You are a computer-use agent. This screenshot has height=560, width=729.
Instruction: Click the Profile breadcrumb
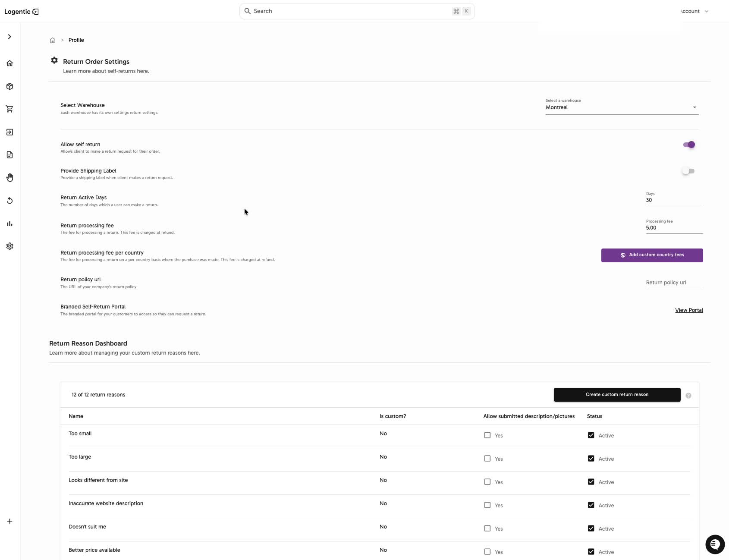pyautogui.click(x=76, y=40)
